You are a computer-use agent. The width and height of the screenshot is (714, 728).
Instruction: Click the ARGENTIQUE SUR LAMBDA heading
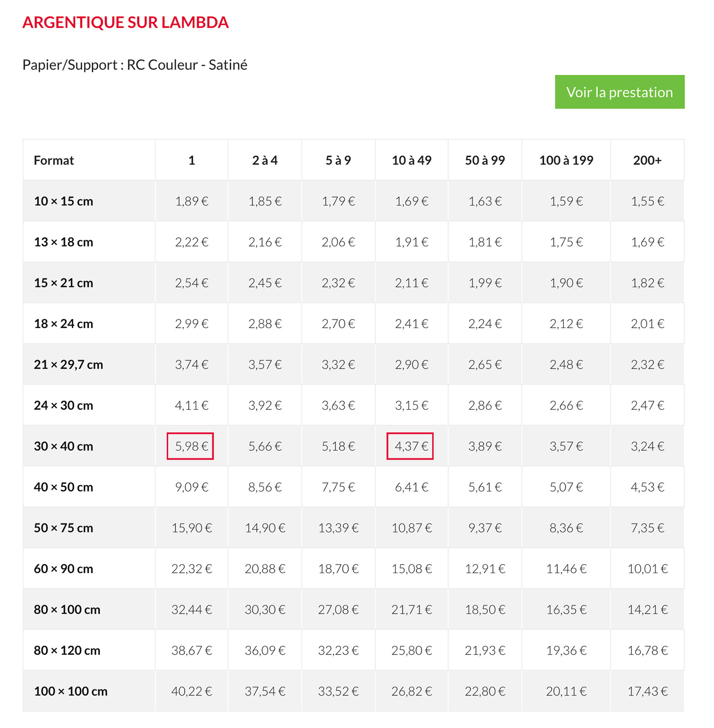pos(125,23)
